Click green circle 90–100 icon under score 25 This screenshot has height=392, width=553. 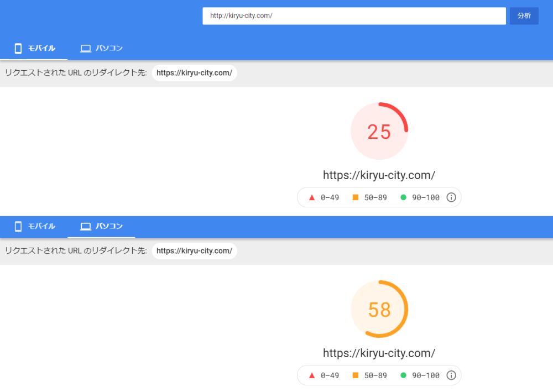point(403,197)
